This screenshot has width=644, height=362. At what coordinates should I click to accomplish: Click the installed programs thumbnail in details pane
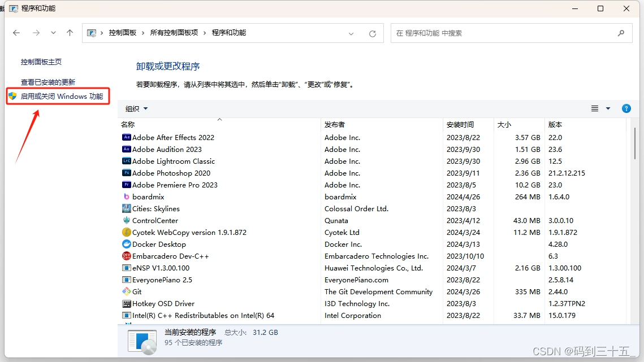point(142,342)
